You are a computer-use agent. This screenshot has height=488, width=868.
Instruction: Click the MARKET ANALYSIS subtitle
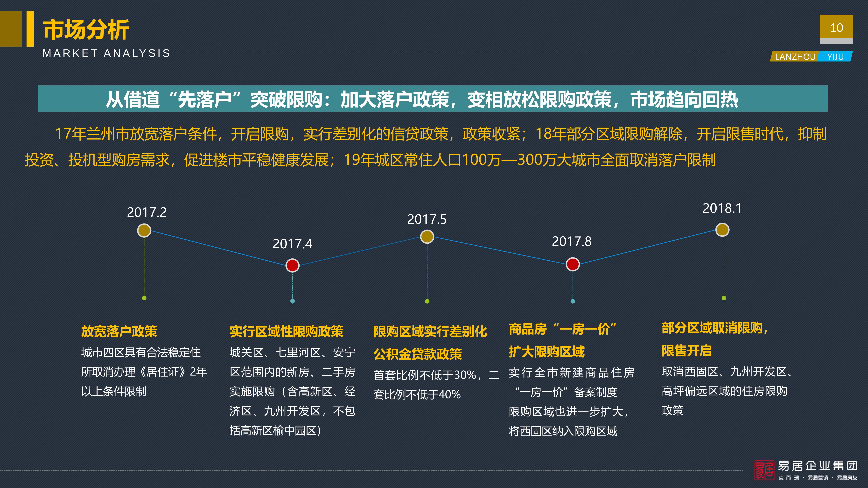[106, 53]
